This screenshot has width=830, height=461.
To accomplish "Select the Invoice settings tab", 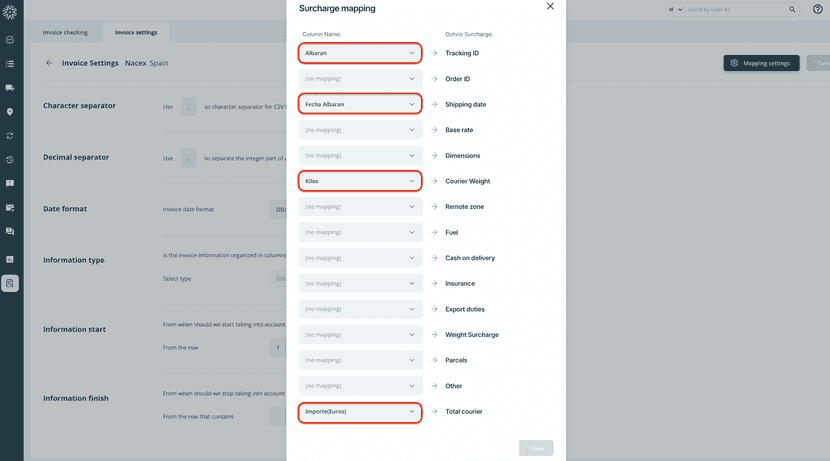I will (136, 32).
